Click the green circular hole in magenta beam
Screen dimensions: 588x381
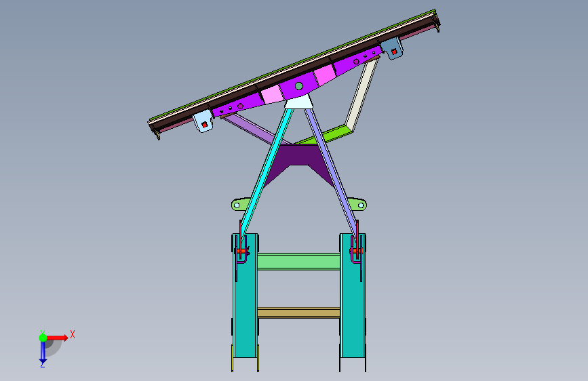tap(299, 86)
